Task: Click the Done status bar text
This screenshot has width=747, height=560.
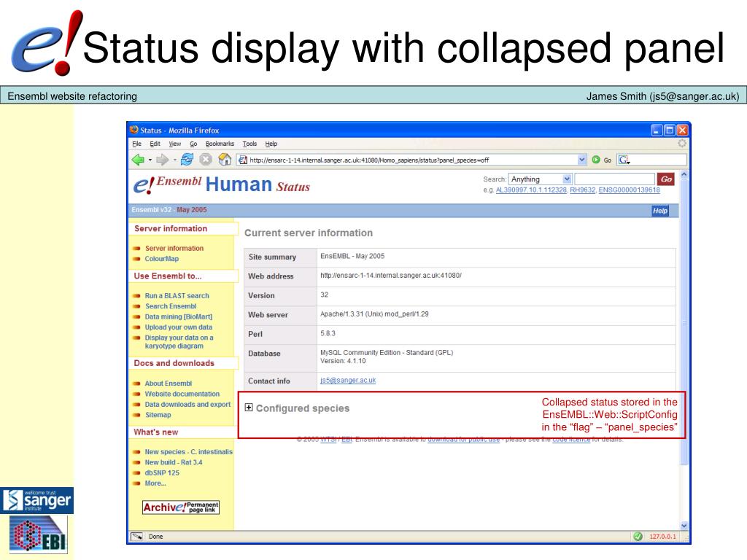Action: pyautogui.click(x=156, y=537)
